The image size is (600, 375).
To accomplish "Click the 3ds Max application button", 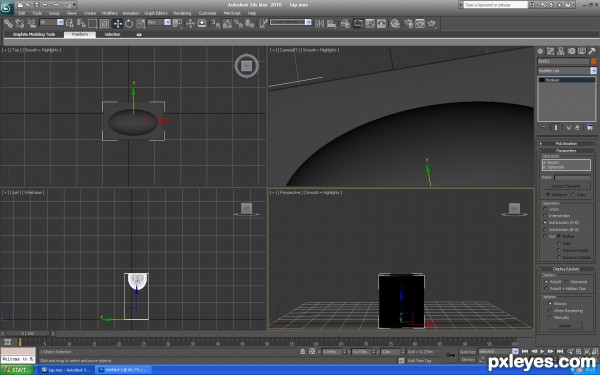I will pos(7,7).
